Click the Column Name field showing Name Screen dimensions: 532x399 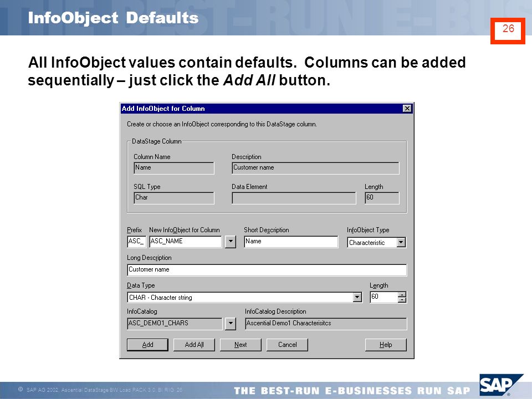point(174,168)
